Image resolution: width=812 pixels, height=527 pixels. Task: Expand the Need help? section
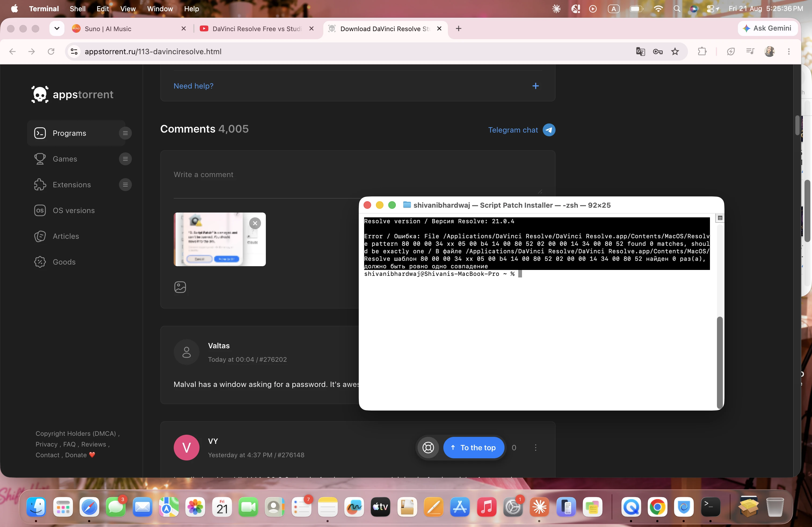pos(535,86)
